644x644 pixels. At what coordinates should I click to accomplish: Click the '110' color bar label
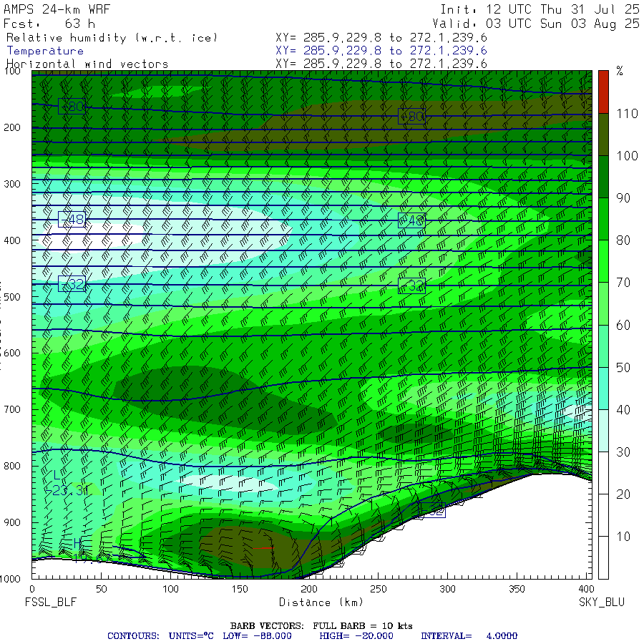pyautogui.click(x=627, y=113)
